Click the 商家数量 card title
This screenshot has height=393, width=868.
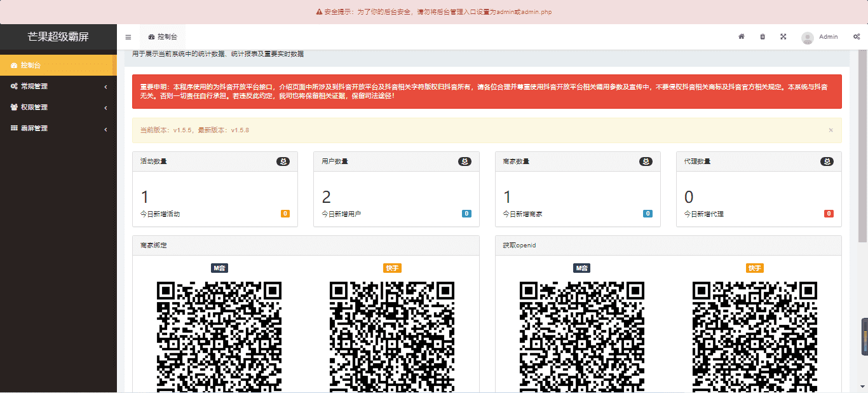(x=516, y=162)
